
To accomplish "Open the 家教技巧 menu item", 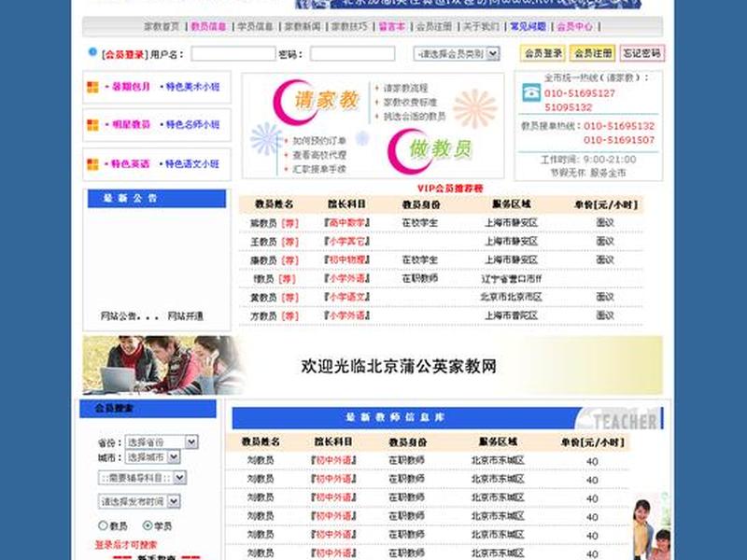I will [x=349, y=26].
